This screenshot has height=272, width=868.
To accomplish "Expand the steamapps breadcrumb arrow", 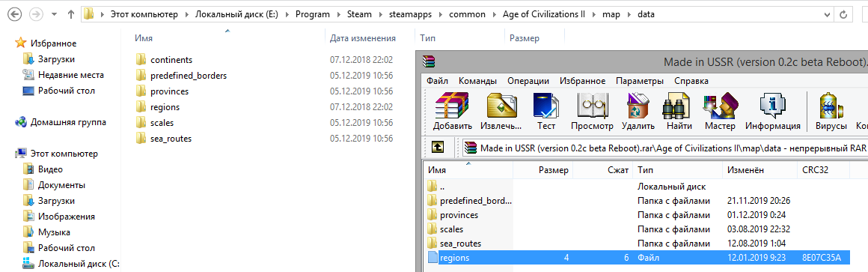I will [443, 15].
